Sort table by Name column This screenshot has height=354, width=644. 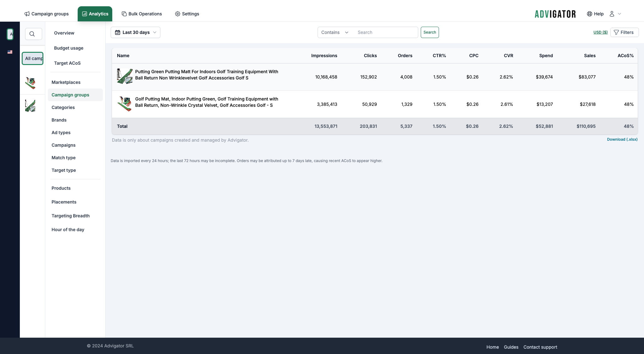click(x=123, y=56)
